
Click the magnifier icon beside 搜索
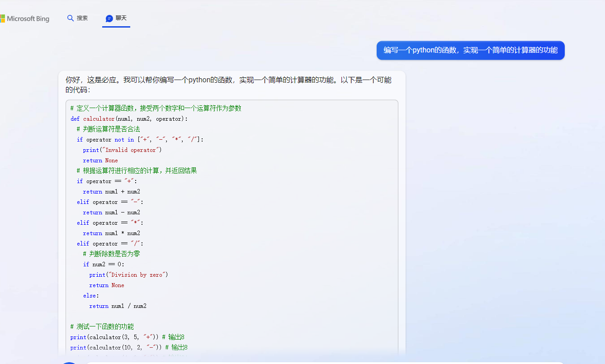[x=70, y=18]
